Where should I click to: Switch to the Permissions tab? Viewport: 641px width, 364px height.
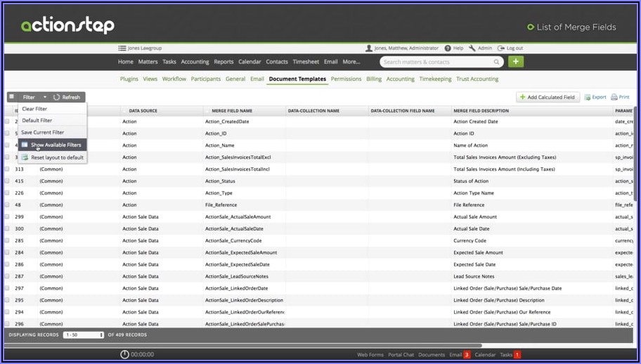[346, 79]
